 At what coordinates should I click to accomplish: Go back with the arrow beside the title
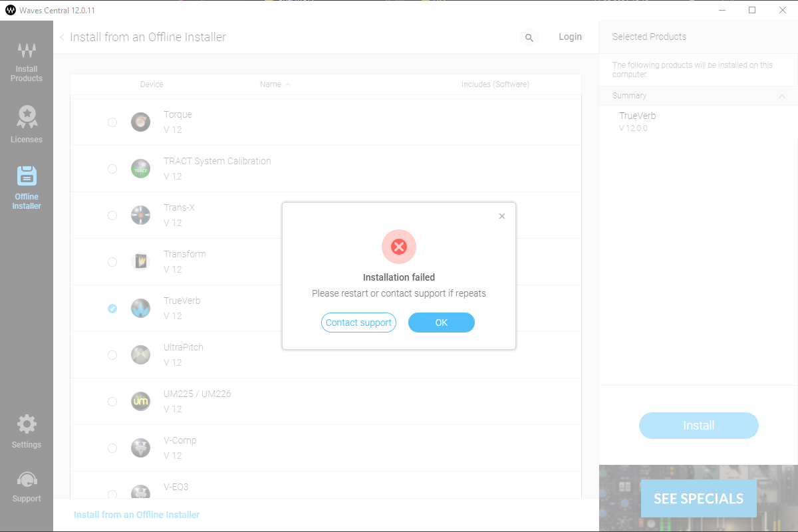(x=62, y=37)
